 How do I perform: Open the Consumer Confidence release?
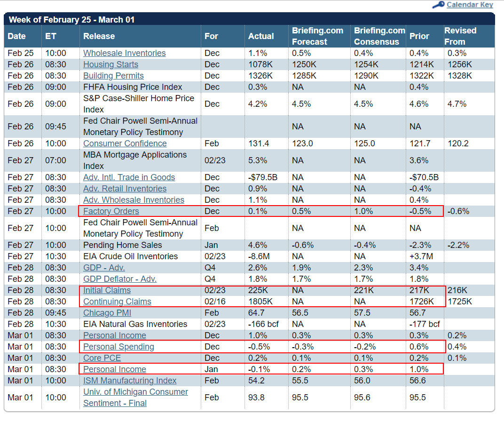pyautogui.click(x=125, y=143)
